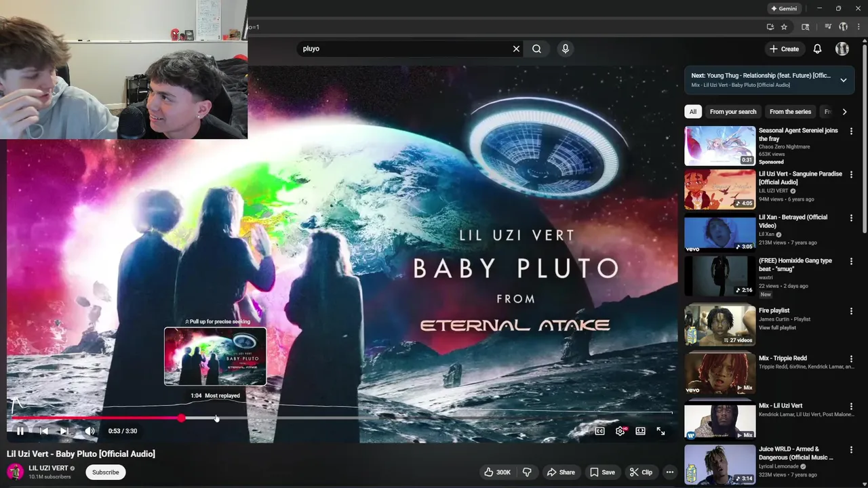The width and height of the screenshot is (868, 488).
Task: Click the install app icon in address bar
Action: point(770,27)
